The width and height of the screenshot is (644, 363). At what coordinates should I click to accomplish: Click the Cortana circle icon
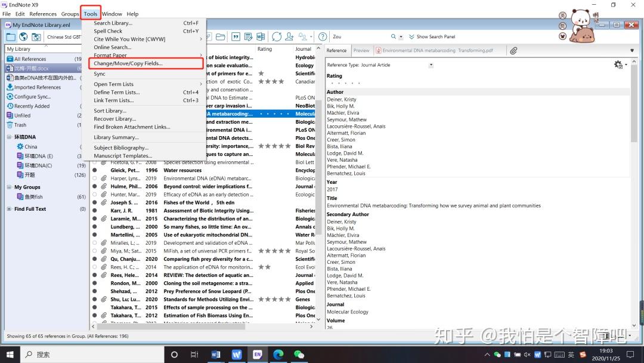tap(174, 355)
